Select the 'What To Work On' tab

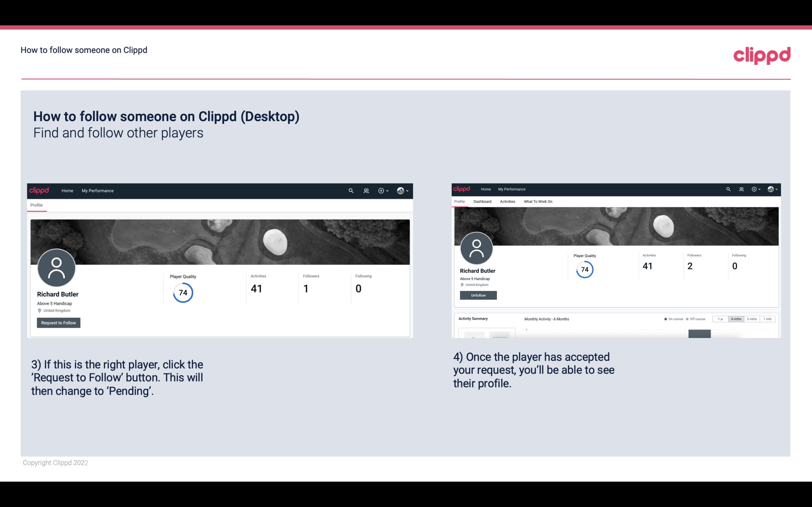point(537,202)
